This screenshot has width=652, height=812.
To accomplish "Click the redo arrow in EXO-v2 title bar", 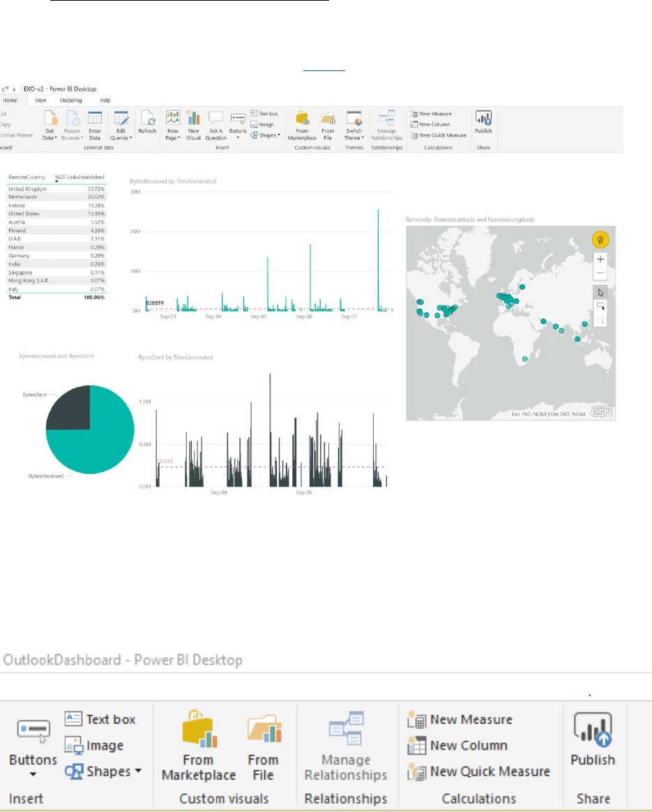I will click(x=5, y=89).
